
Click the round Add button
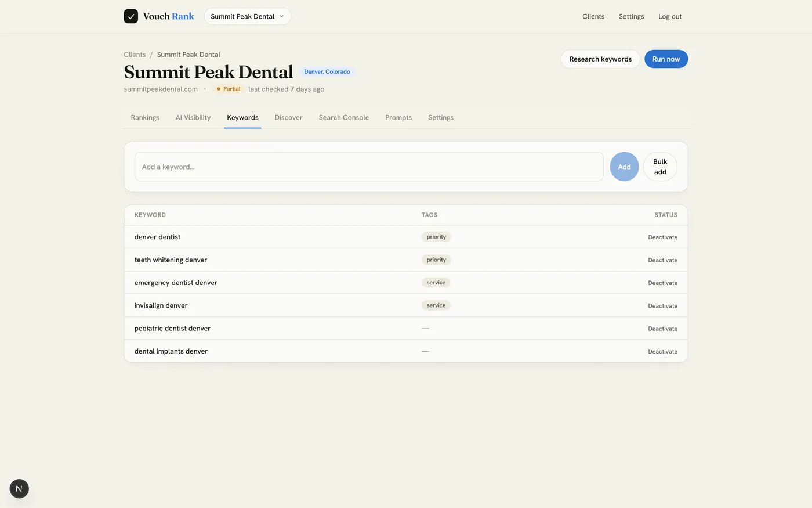(x=624, y=167)
